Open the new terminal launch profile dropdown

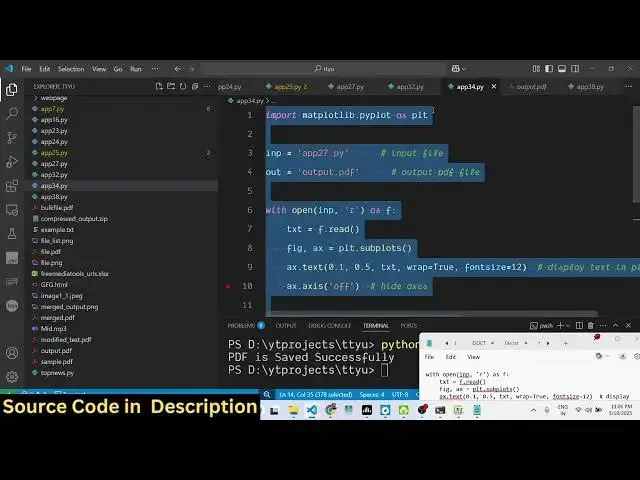(567, 325)
